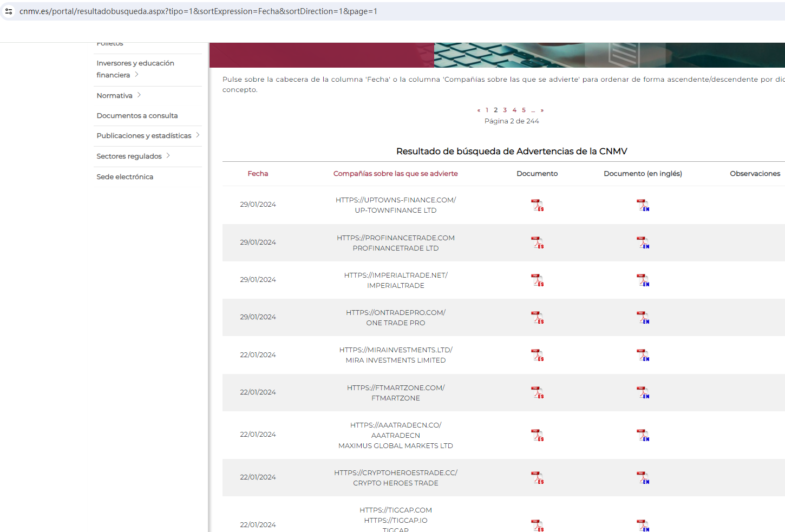This screenshot has width=785, height=532.
Task: Expand Sectores regulados submenu arrow
Action: click(x=168, y=156)
